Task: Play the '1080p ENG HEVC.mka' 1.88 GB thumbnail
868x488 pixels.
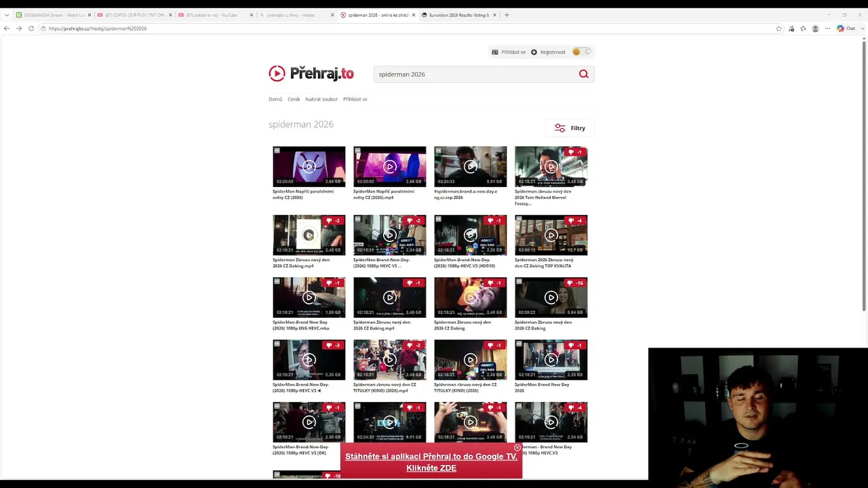Action: (309, 298)
